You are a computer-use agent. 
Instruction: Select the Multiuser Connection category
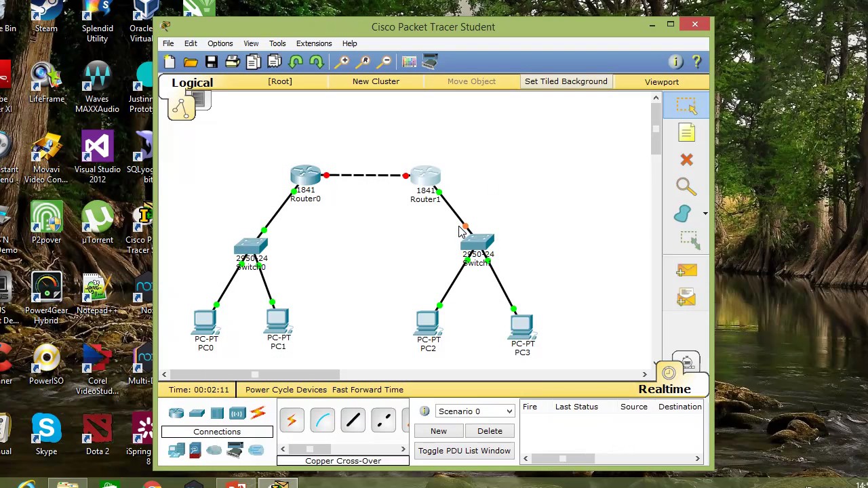(256, 450)
